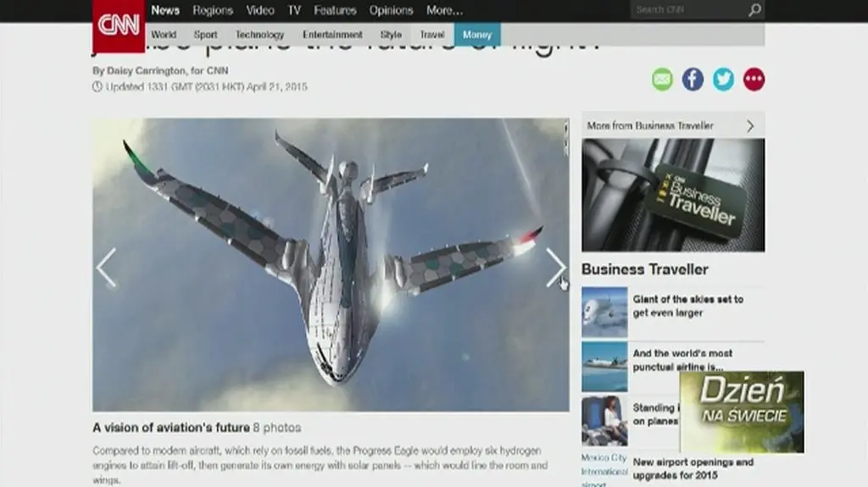Select the Money tab
This screenshot has height=487, width=868.
[x=477, y=35]
